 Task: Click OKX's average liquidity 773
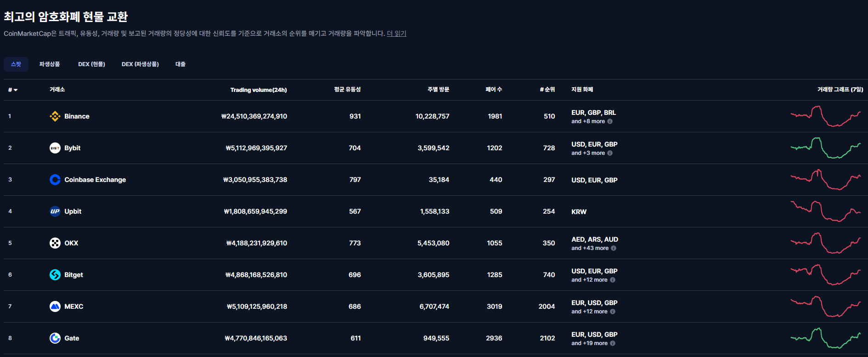click(355, 243)
